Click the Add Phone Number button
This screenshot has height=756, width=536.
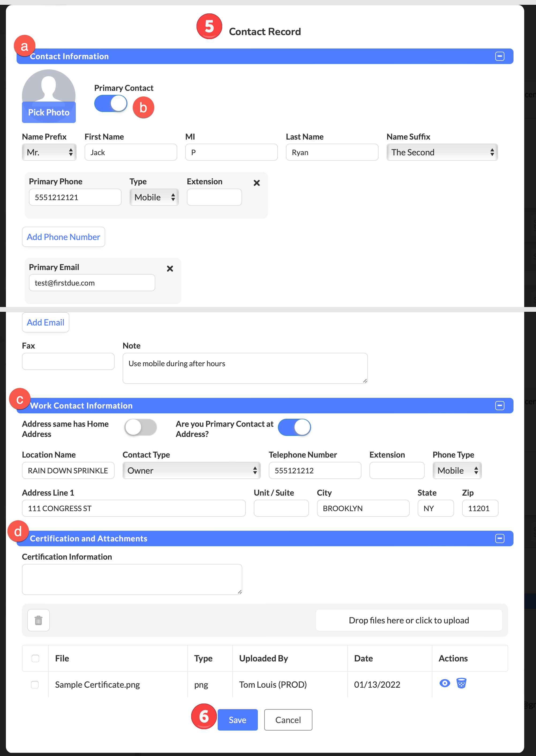[x=63, y=237]
